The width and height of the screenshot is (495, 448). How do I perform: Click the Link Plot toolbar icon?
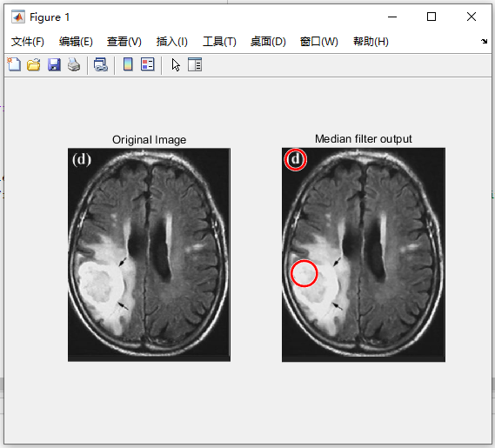101,64
